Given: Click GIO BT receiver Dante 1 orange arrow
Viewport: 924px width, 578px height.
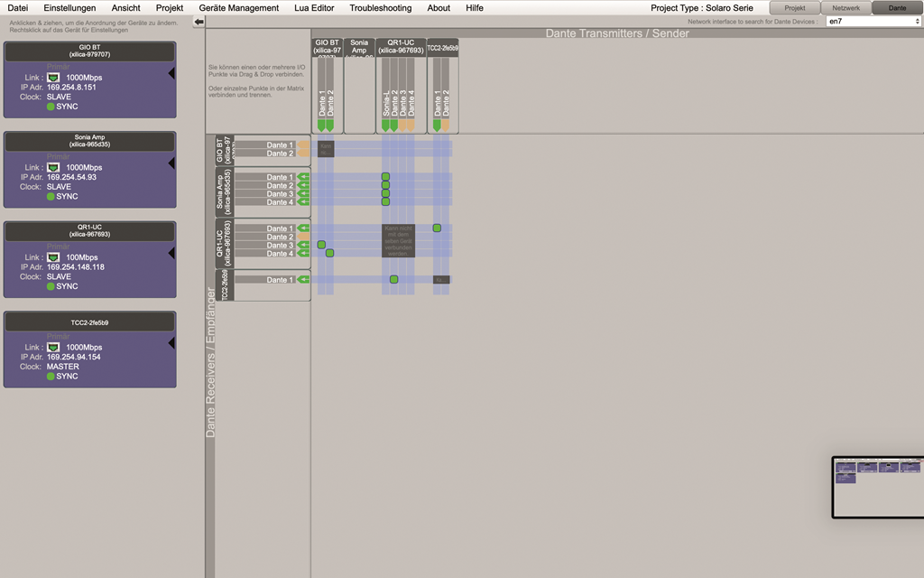Looking at the screenshot, I should click(x=303, y=144).
